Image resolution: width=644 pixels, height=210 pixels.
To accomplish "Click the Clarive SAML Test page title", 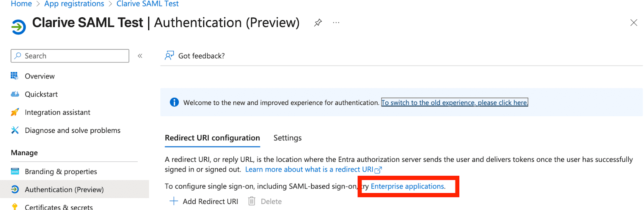I will [87, 23].
